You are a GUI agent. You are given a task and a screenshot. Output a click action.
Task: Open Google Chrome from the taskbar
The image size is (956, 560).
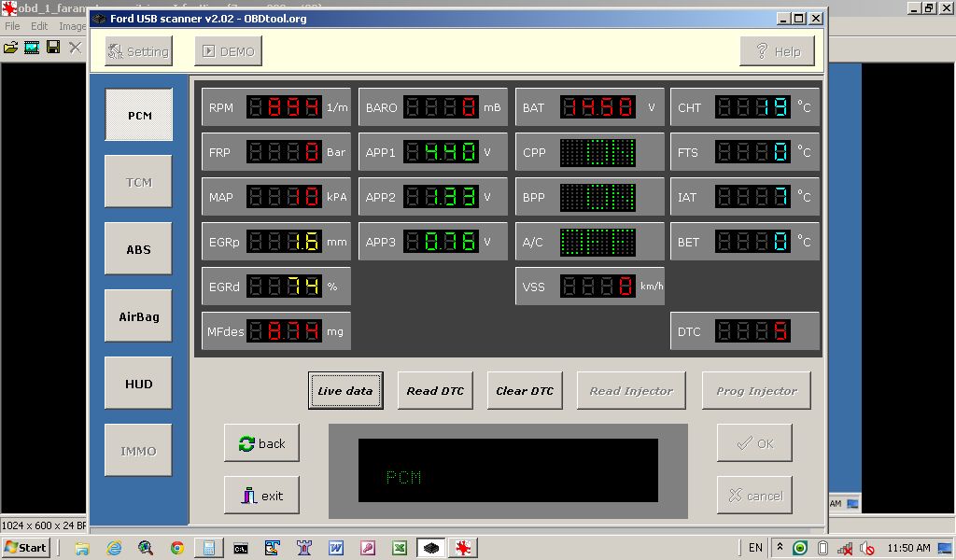[x=177, y=548]
